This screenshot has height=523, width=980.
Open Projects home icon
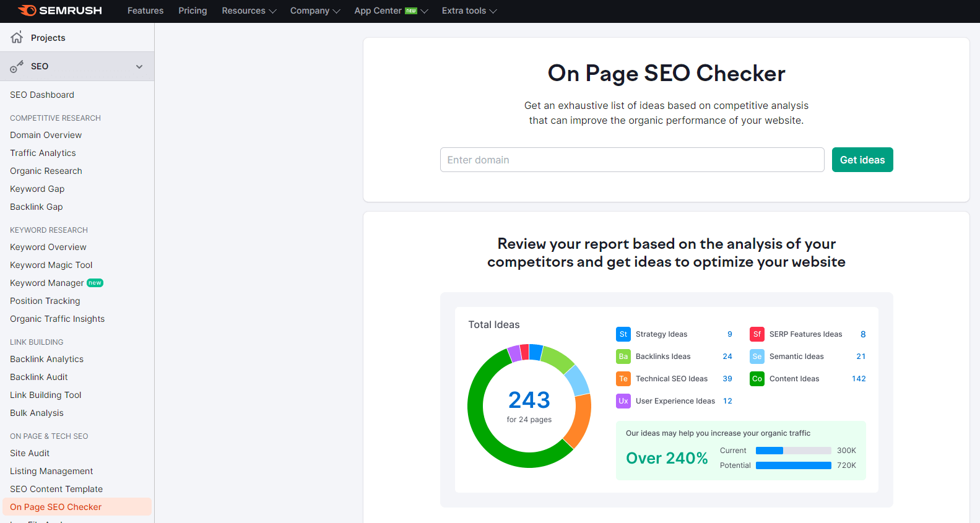point(17,37)
